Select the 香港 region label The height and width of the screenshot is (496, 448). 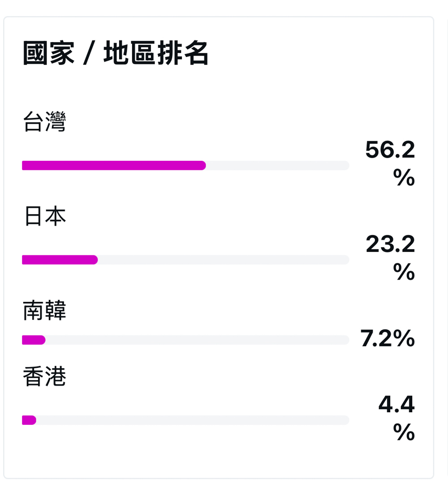point(45,376)
